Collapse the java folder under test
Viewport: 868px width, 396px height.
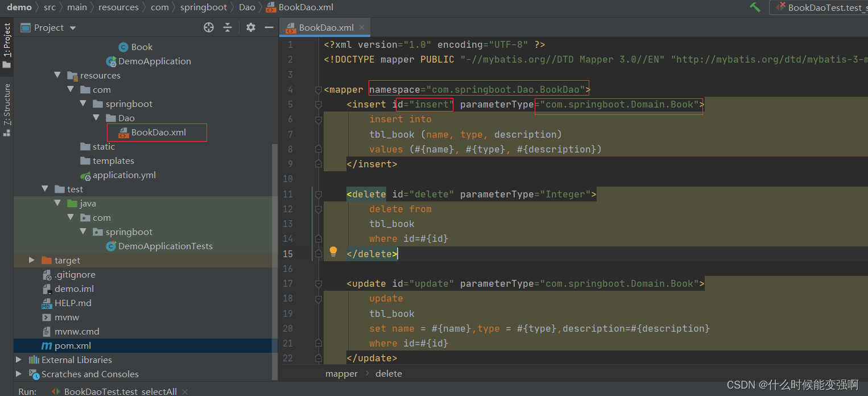(x=57, y=203)
